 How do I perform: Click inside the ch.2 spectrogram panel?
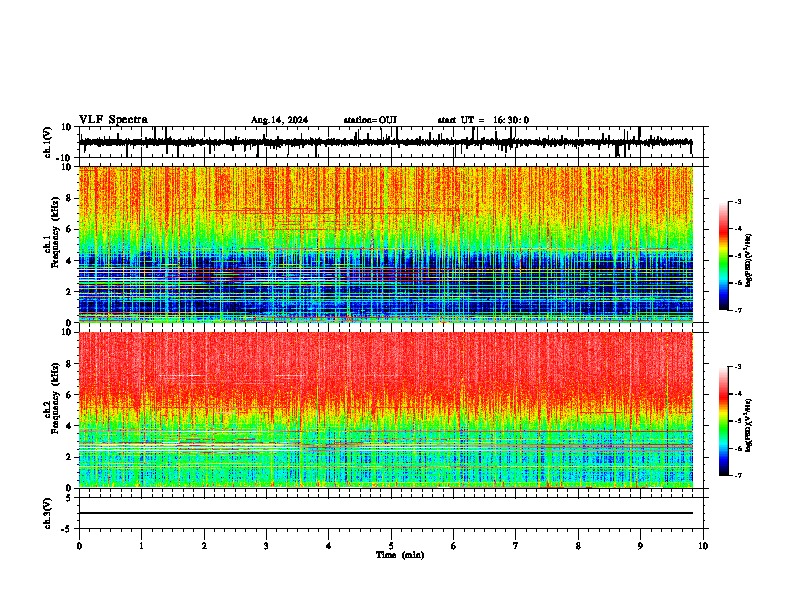[x=385, y=410]
